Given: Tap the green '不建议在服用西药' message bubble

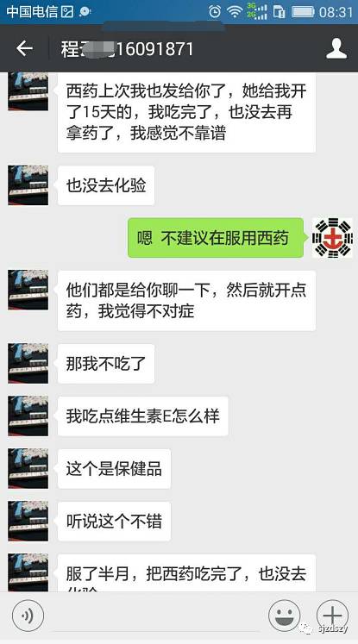Looking at the screenshot, I should (x=216, y=238).
